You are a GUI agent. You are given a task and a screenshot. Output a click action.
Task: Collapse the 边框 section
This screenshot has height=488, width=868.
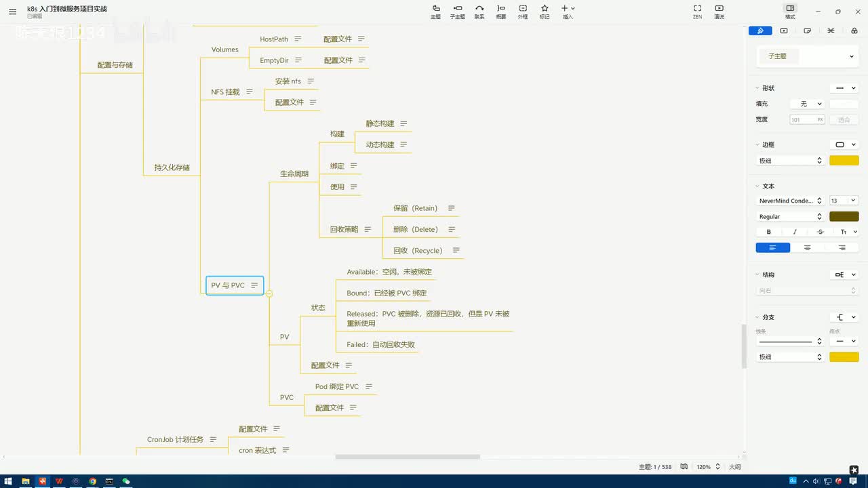757,144
